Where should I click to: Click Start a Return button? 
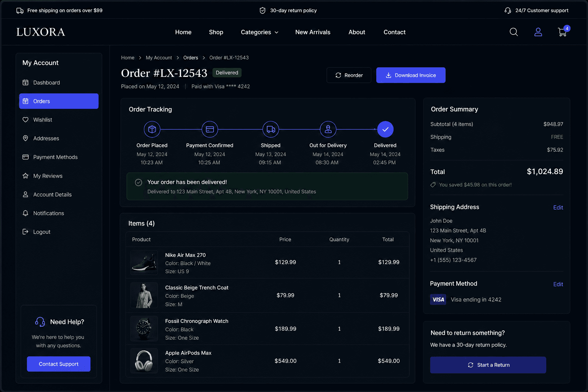tap(488, 365)
